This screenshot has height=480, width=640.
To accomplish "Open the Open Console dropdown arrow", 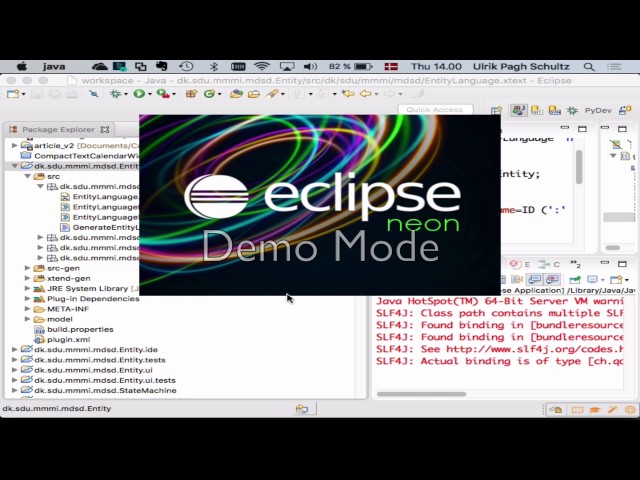I will 627,280.
